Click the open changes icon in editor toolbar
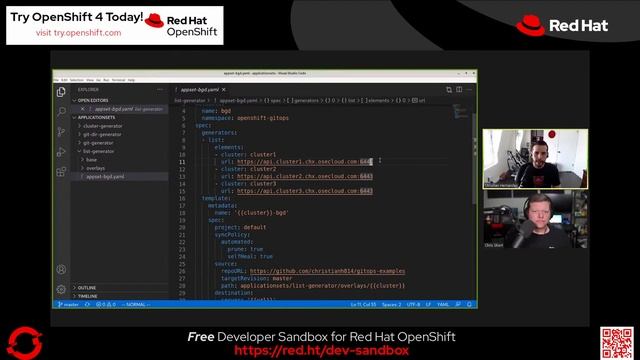The height and width of the screenshot is (360, 640). click(449, 90)
